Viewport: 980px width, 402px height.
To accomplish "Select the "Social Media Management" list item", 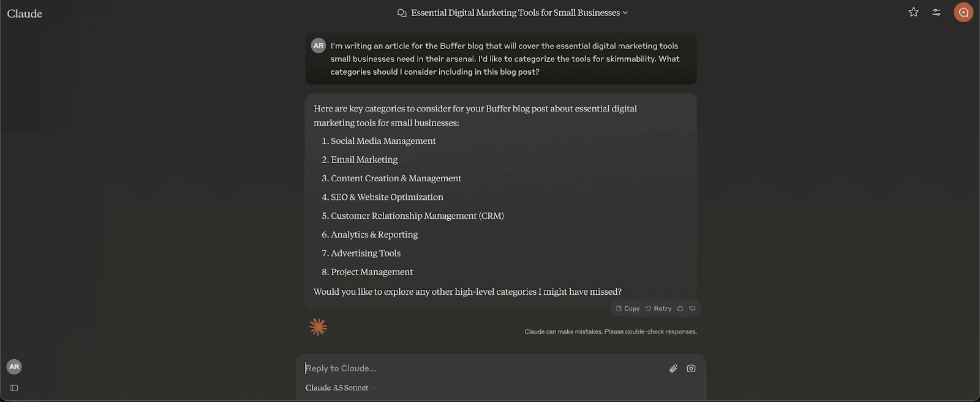I will pyautogui.click(x=383, y=141).
